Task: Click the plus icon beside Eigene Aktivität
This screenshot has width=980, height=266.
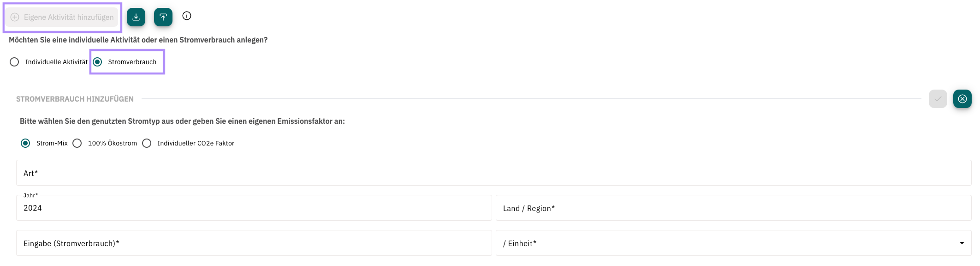Action: click(15, 17)
